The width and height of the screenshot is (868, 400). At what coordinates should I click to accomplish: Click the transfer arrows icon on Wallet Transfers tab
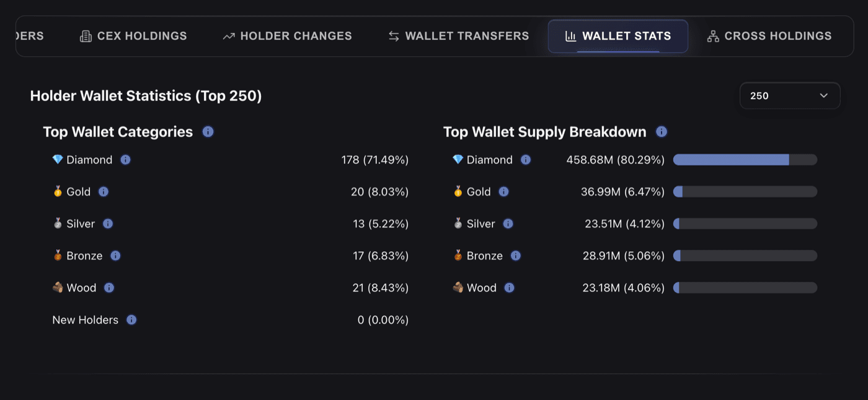pos(393,36)
